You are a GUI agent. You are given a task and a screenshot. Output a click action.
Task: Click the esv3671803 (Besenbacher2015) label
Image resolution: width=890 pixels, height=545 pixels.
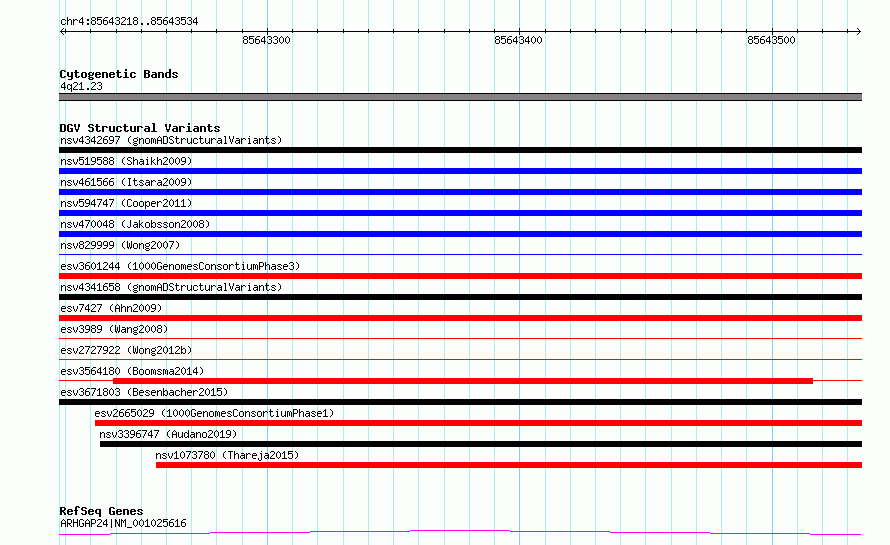click(x=144, y=392)
